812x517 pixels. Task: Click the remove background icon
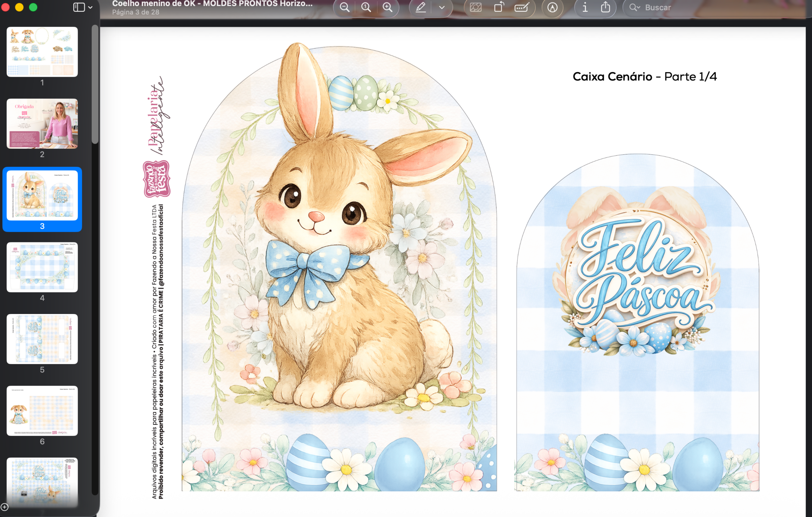475,7
